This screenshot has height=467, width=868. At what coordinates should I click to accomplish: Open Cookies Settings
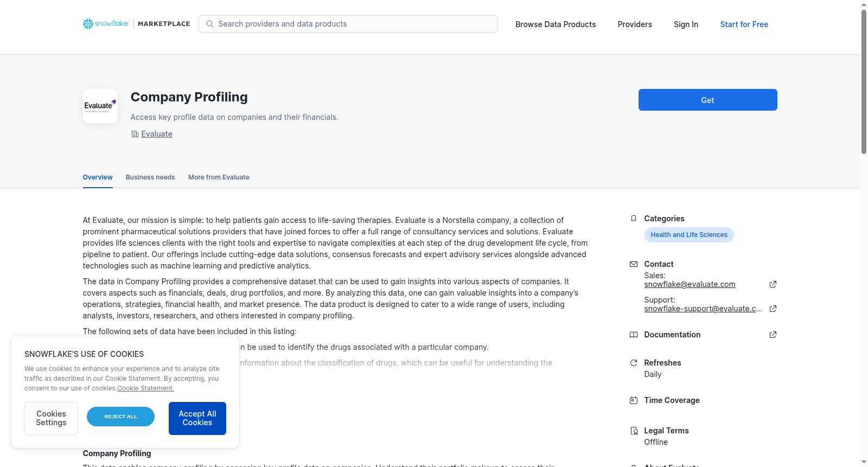click(x=51, y=418)
